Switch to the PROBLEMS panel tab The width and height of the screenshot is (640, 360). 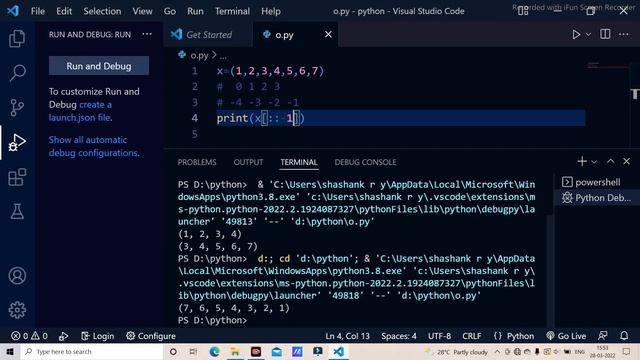click(197, 162)
